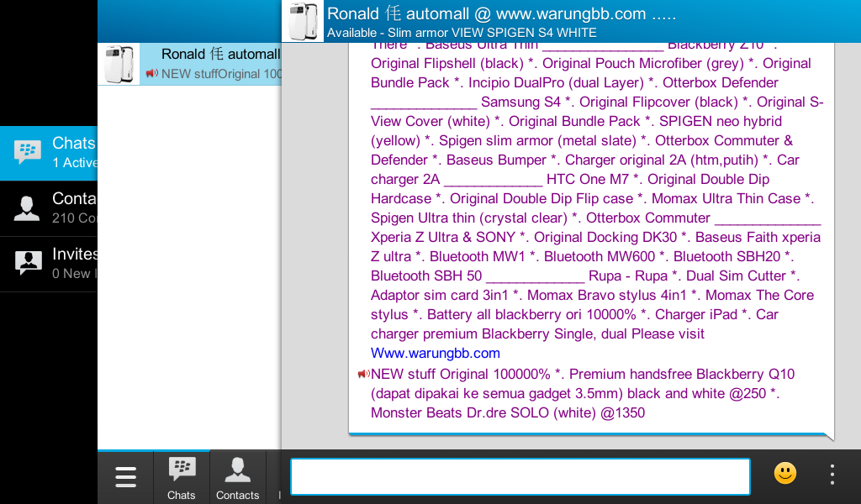Open the smiley emoticon picker
861x504 pixels.
pos(785,474)
